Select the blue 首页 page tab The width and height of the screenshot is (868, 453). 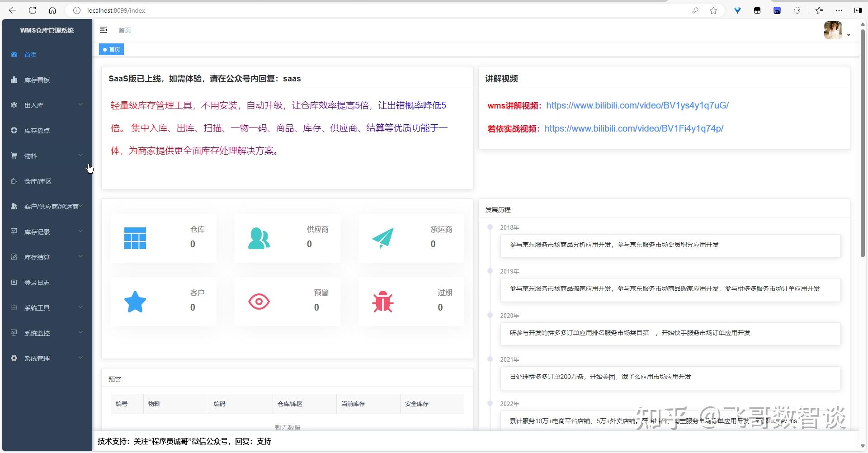click(111, 49)
